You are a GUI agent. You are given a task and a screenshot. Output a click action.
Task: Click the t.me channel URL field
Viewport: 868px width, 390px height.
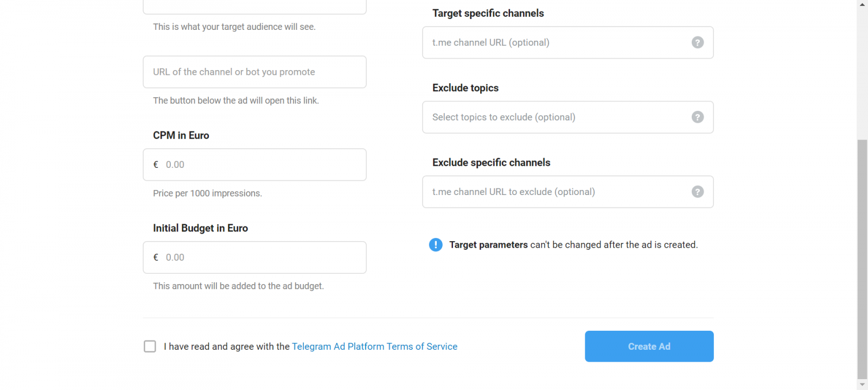(x=558, y=42)
